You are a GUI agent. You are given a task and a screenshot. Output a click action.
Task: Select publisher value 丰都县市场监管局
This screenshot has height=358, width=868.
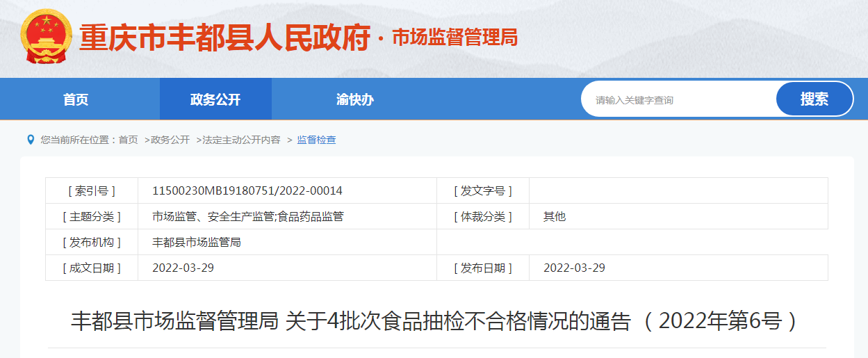click(x=197, y=242)
